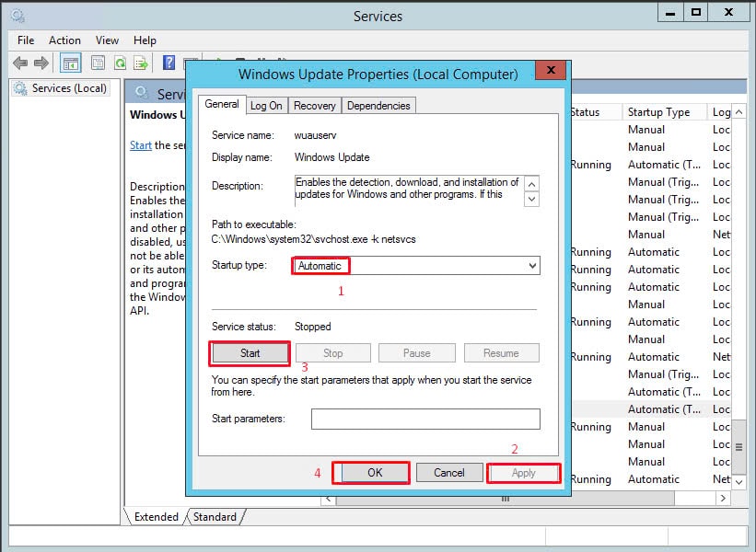Click the Start link in the Extended pane

tap(141, 145)
